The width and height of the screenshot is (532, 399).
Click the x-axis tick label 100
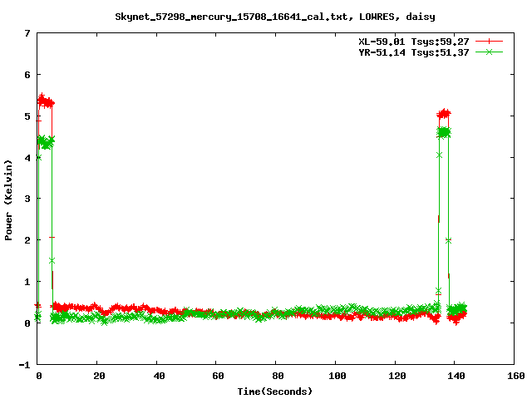click(337, 376)
